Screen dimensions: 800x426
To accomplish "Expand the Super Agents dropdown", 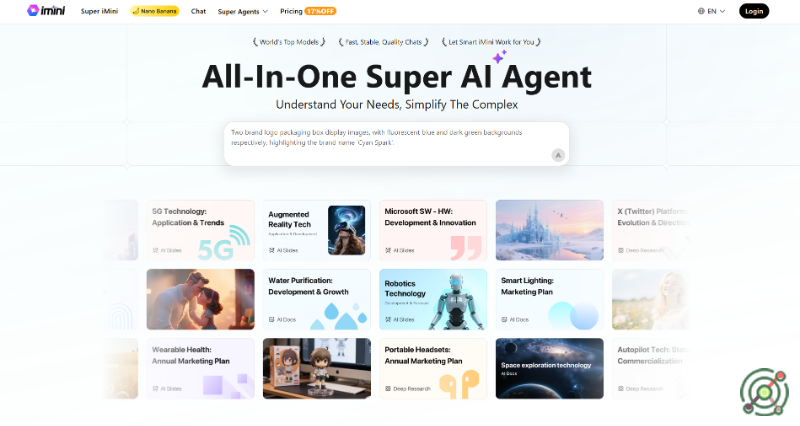I will click(x=242, y=11).
